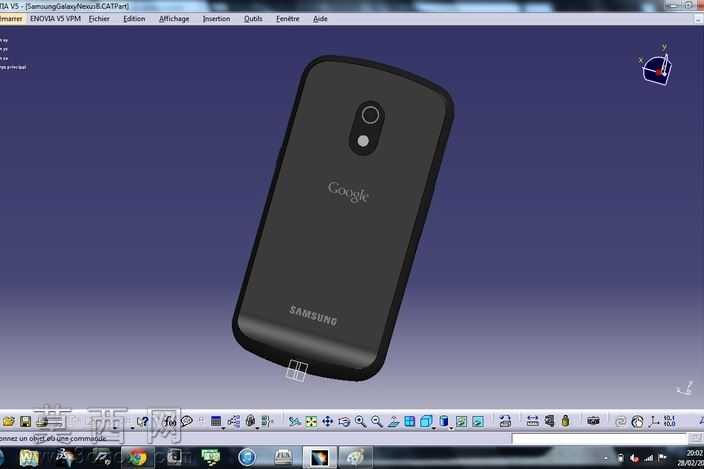Hide/Show the selected object
This screenshot has width=704, height=469.
click(461, 421)
